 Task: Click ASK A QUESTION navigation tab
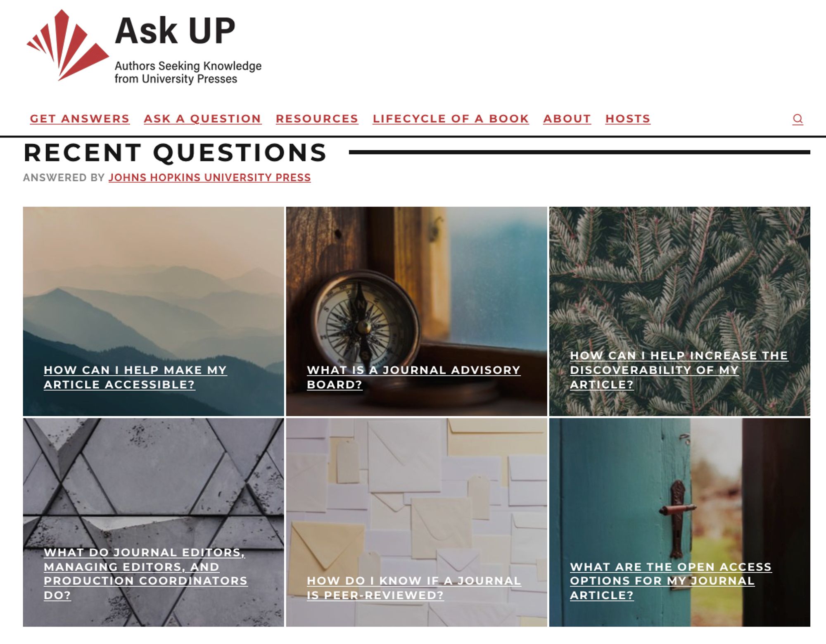pyautogui.click(x=202, y=119)
